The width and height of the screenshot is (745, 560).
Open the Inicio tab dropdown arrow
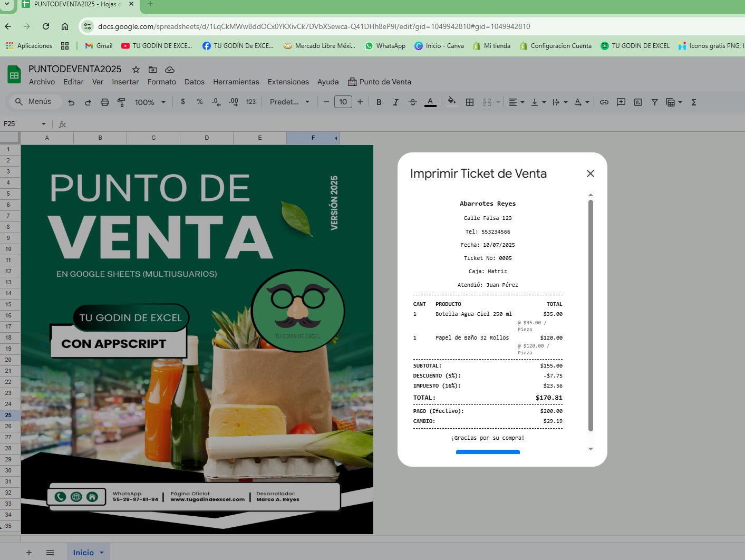click(x=102, y=553)
